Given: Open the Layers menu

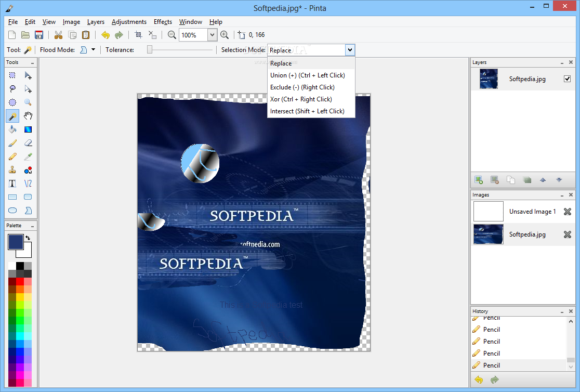Looking at the screenshot, I should click(x=96, y=22).
